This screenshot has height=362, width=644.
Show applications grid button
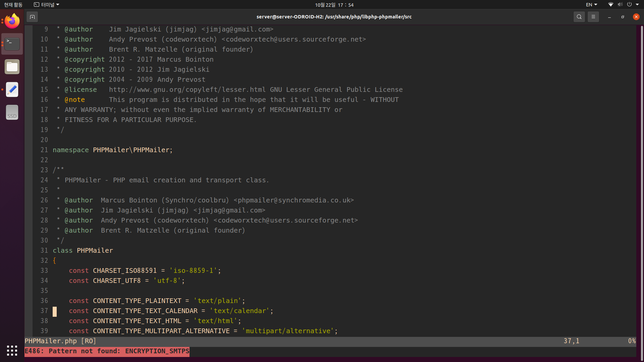(12, 351)
